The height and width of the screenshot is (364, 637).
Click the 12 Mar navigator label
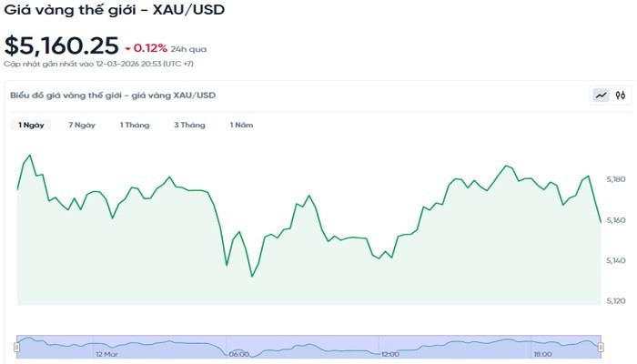point(106,354)
